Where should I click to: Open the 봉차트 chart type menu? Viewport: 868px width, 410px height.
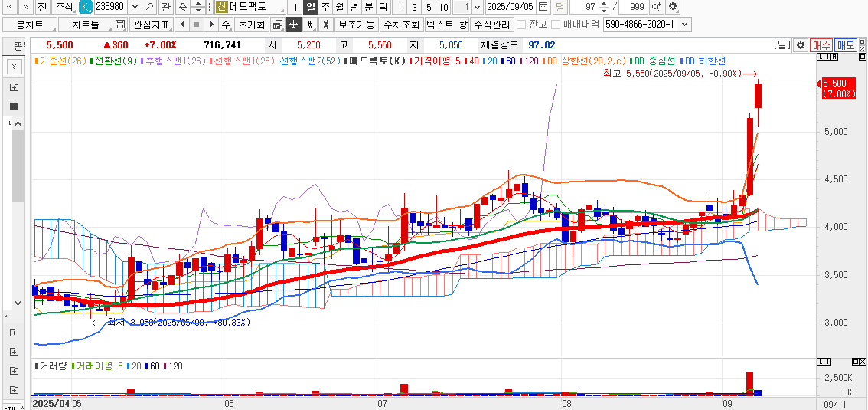click(31, 24)
